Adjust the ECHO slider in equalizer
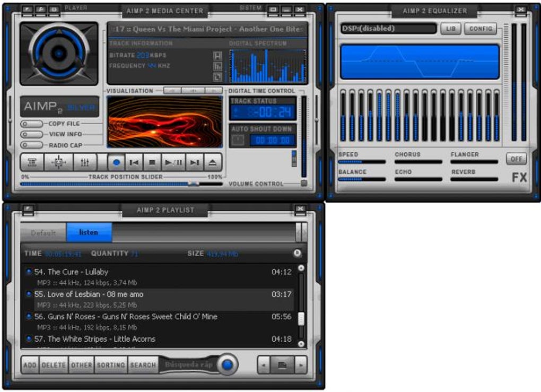The width and height of the screenshot is (541, 392). (418, 179)
